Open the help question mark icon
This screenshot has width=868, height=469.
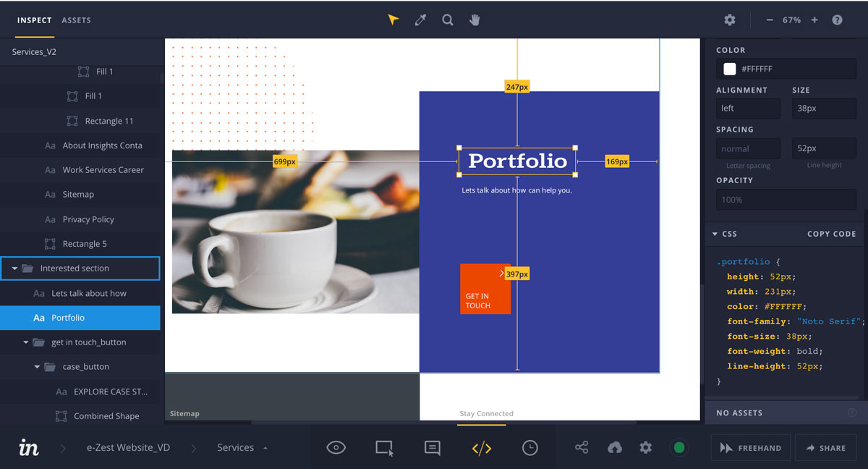837,20
